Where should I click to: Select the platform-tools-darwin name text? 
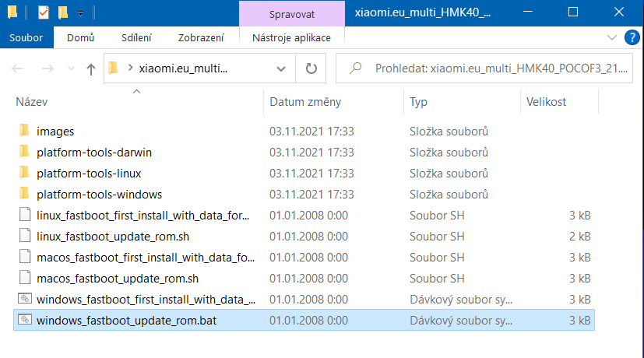pos(94,153)
